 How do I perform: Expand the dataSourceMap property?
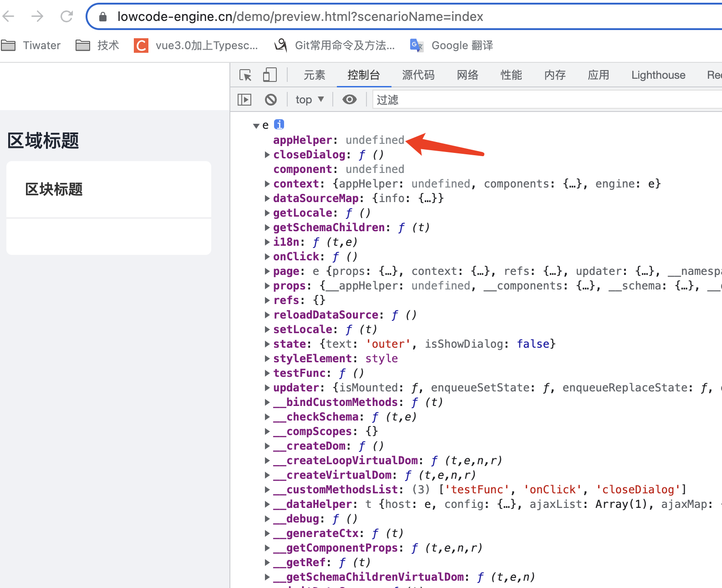[x=267, y=198]
